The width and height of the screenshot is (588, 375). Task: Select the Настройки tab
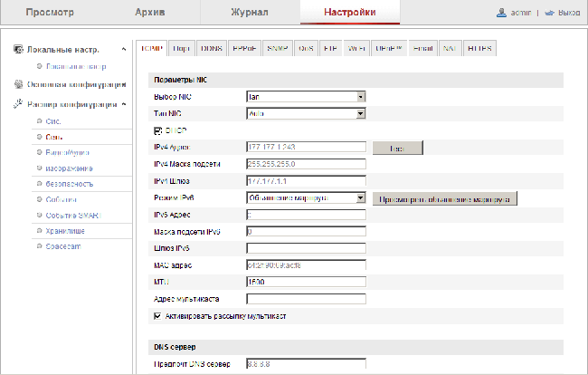[x=350, y=12]
